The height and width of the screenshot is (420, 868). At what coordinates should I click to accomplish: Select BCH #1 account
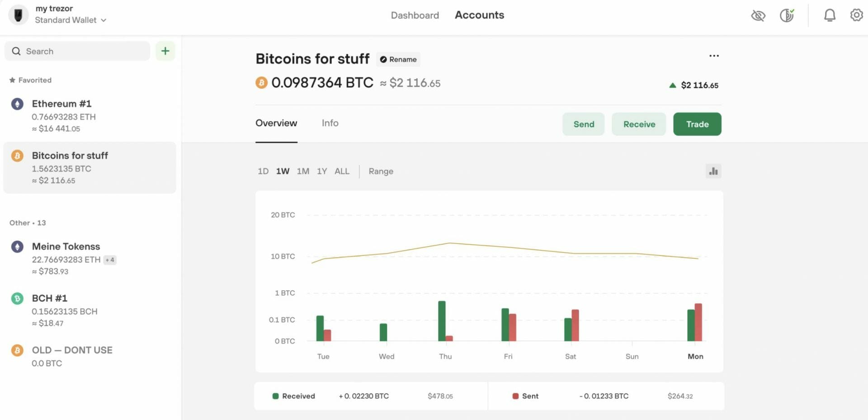(90, 310)
